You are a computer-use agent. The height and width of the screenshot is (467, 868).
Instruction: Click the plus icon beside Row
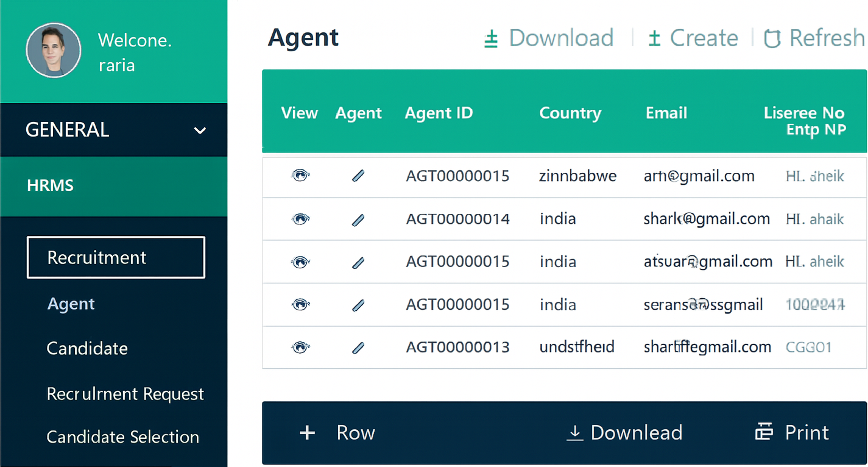[308, 433]
